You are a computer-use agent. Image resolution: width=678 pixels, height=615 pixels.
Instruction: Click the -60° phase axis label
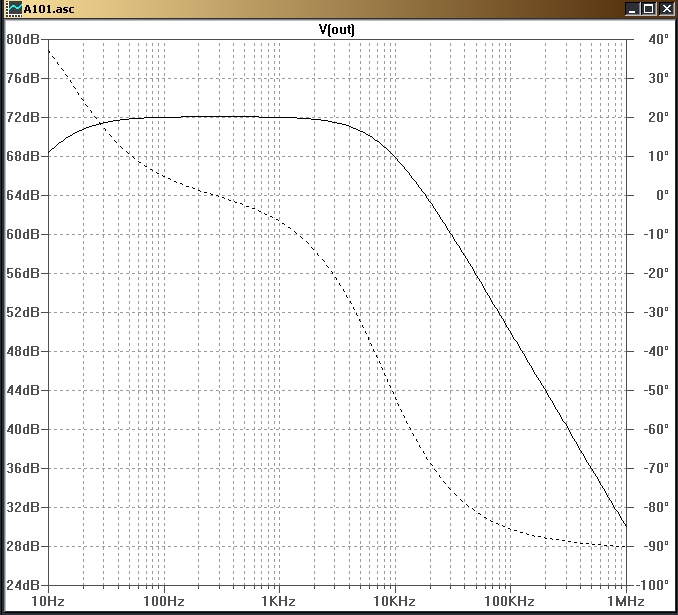coord(656,429)
